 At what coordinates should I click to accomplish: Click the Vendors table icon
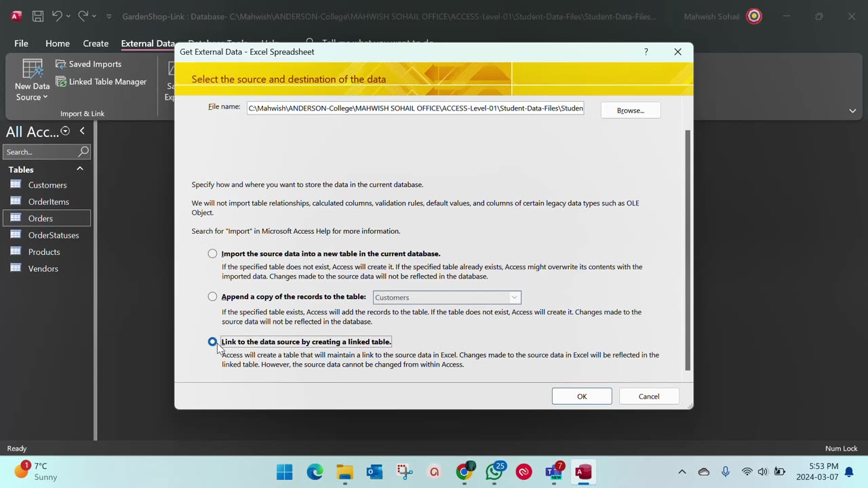coord(16,268)
